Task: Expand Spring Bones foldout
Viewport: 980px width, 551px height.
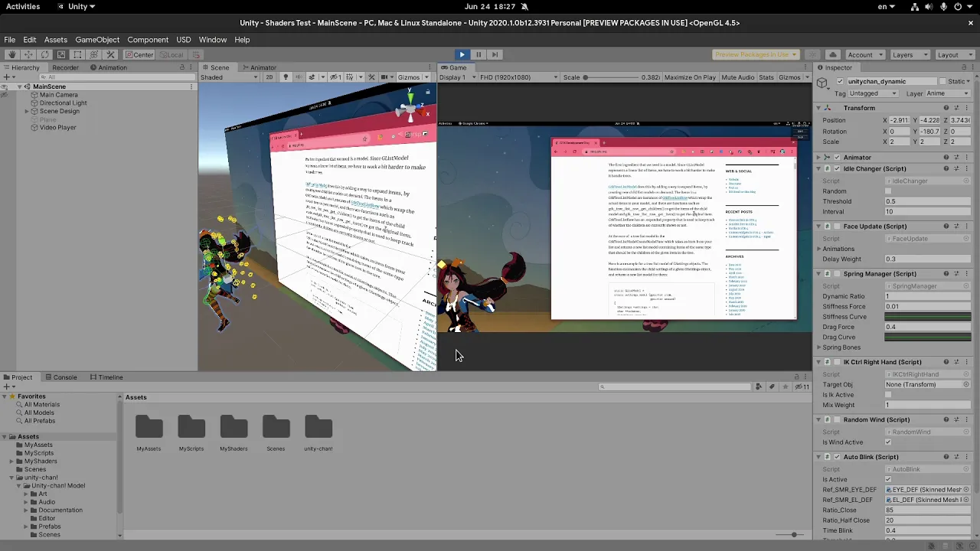Action: click(x=818, y=347)
